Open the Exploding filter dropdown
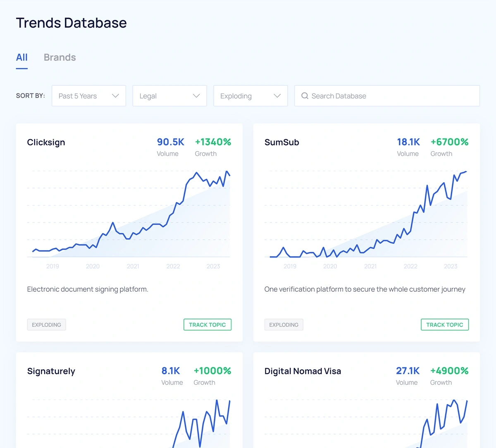 (x=250, y=96)
